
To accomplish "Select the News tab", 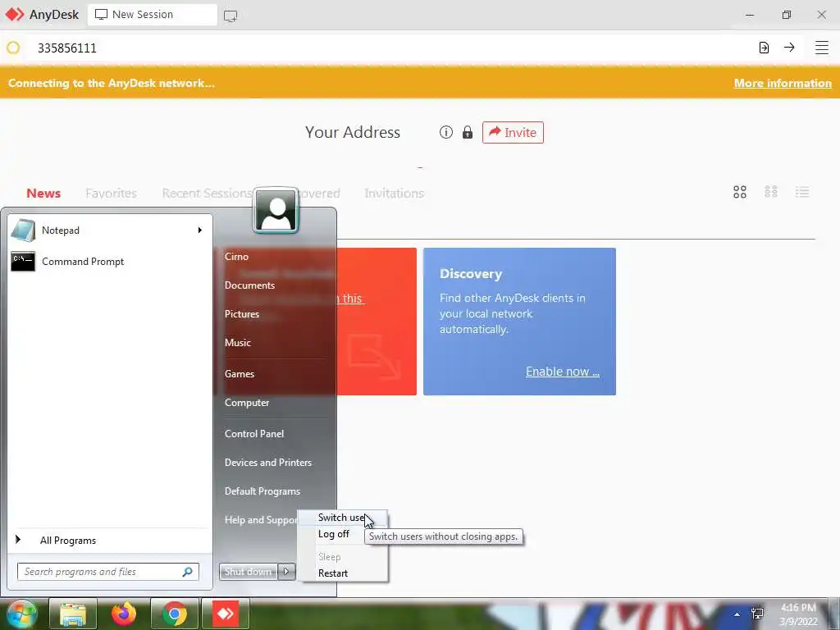I will [43, 194].
